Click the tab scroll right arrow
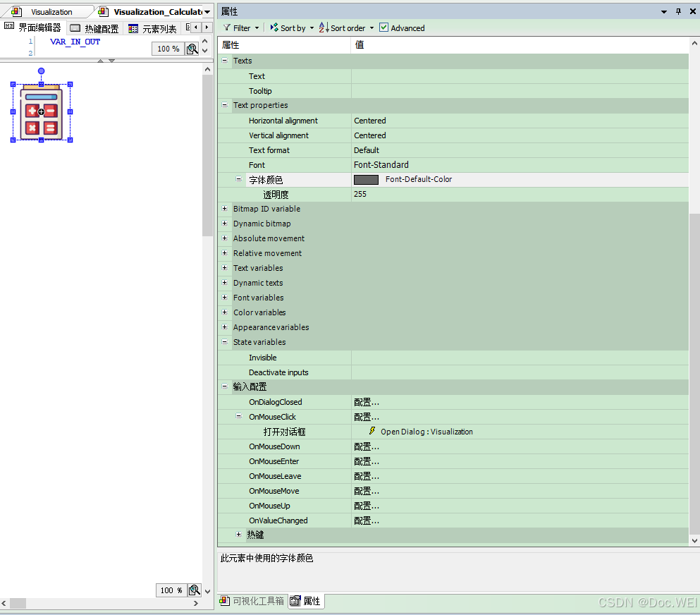The height and width of the screenshot is (615, 700). coord(207,28)
